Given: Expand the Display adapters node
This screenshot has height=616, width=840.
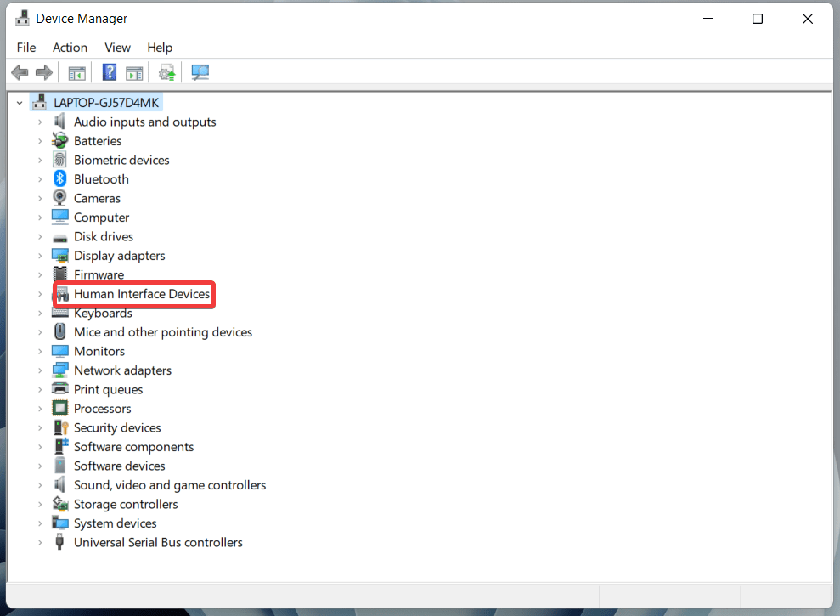Looking at the screenshot, I should 40,255.
